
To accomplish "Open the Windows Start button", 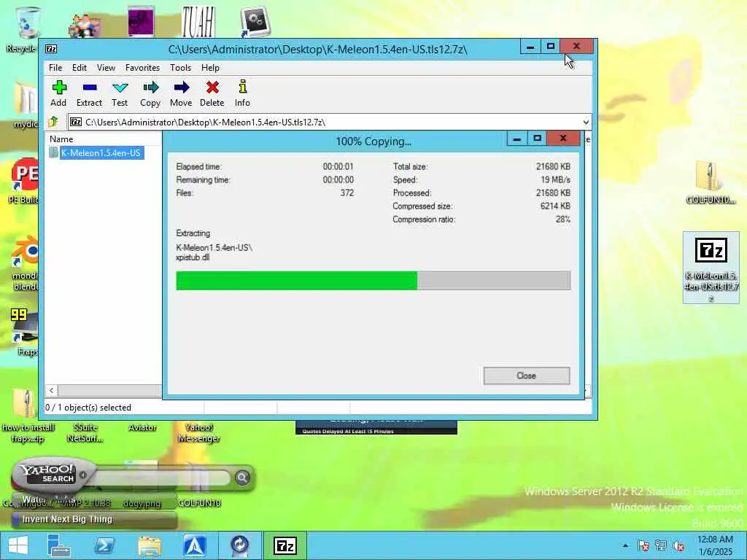I will [18, 545].
